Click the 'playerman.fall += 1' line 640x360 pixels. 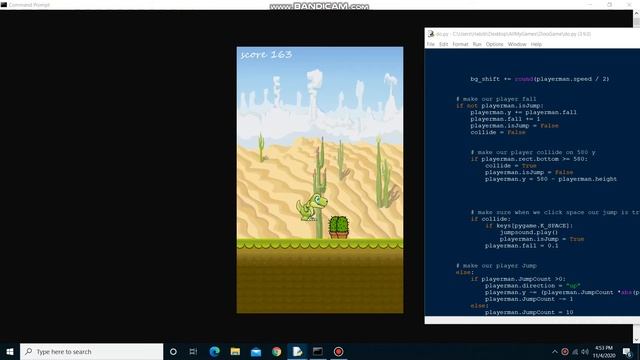(x=505, y=119)
